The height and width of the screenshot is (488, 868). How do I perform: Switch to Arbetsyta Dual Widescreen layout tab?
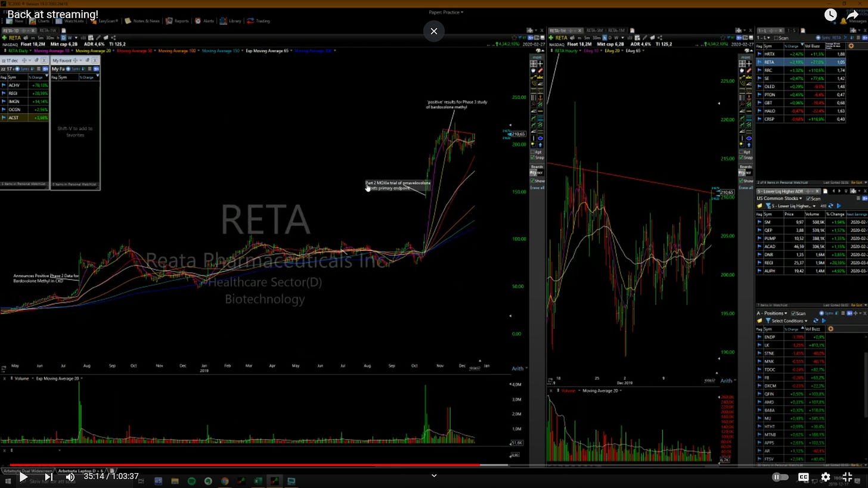(x=27, y=471)
